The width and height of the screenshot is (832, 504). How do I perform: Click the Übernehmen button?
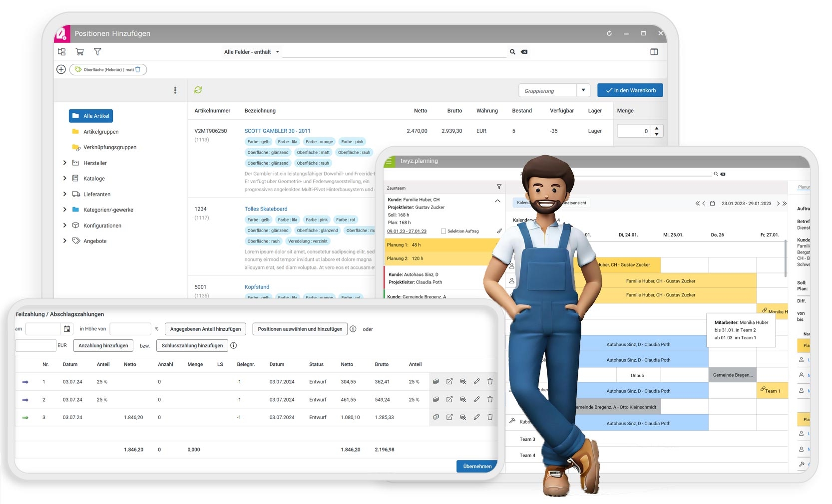pos(477,466)
